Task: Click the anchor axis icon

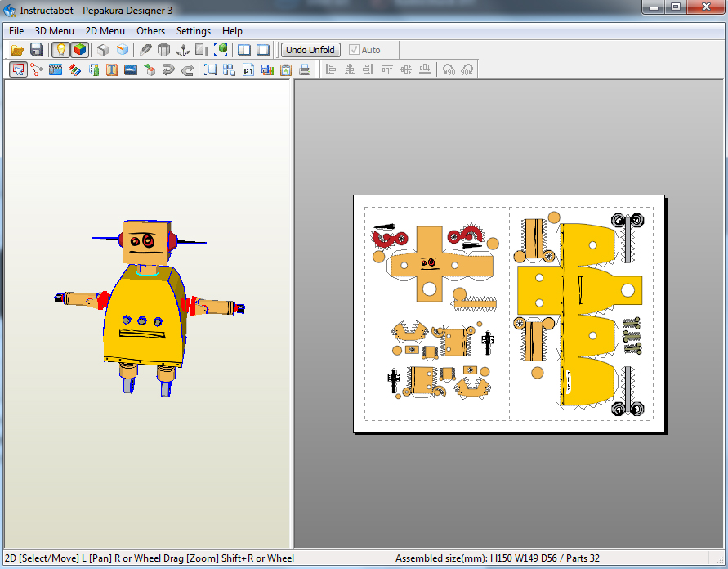Action: tap(183, 50)
